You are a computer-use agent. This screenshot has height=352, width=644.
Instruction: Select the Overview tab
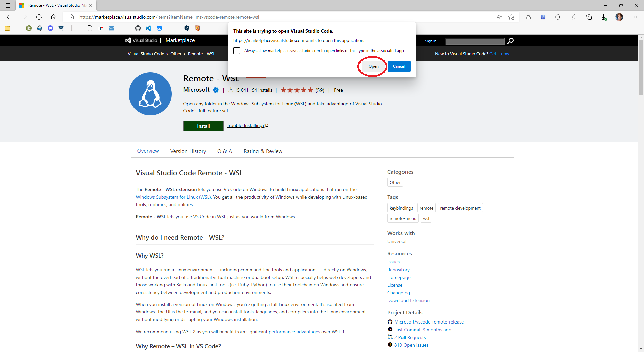[x=148, y=151]
